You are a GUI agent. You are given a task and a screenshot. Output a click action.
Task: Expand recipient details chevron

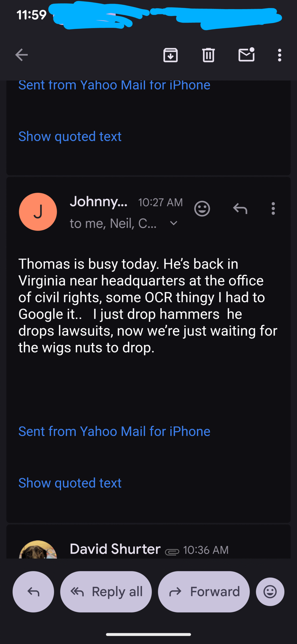tap(174, 223)
